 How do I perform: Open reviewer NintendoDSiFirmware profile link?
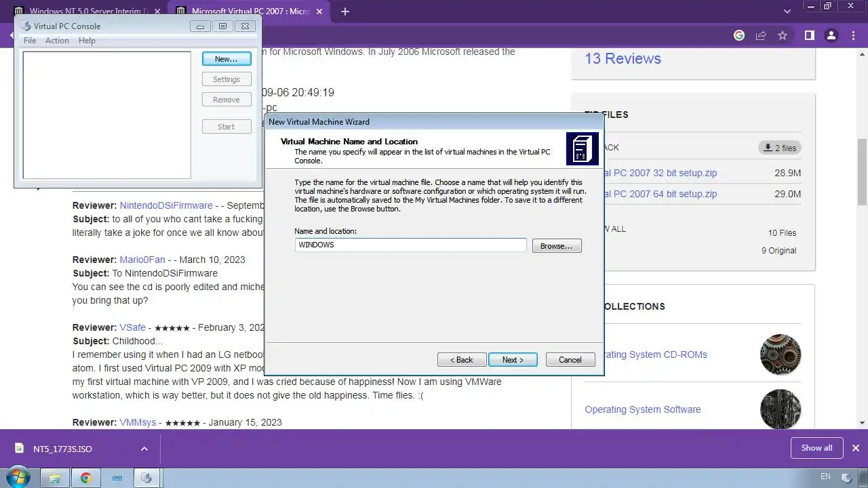click(x=166, y=205)
